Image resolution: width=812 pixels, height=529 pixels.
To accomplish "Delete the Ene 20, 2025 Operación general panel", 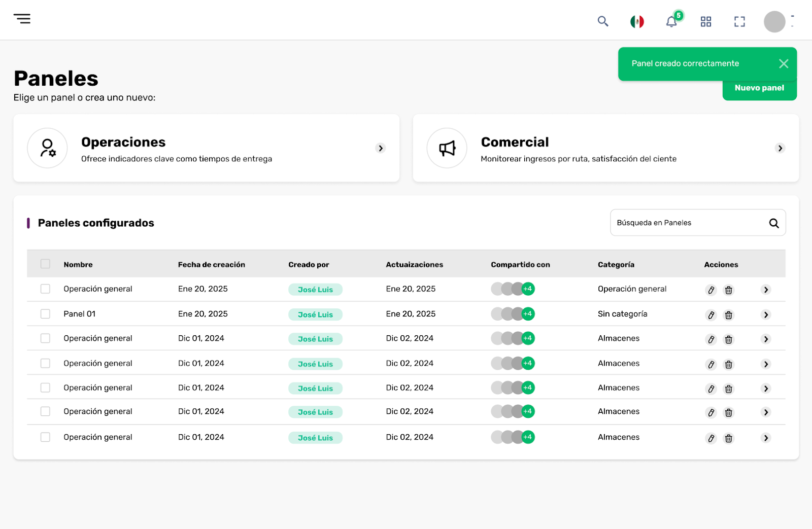I will tap(729, 290).
